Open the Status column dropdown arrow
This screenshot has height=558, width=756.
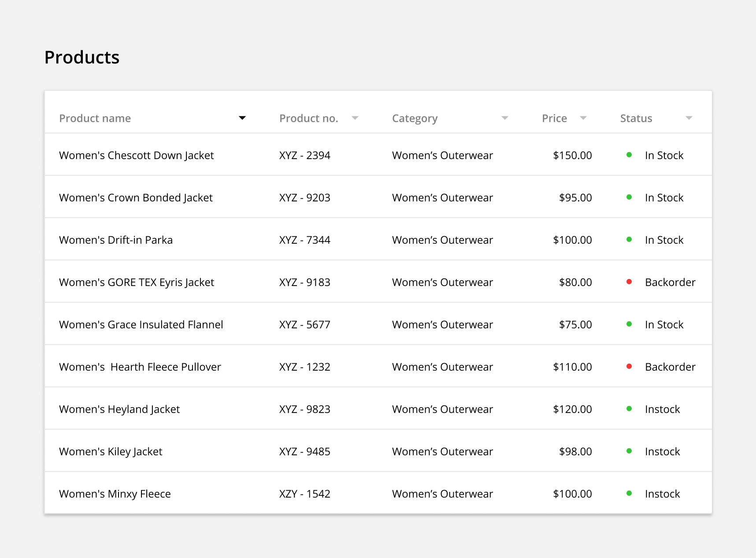pos(689,118)
